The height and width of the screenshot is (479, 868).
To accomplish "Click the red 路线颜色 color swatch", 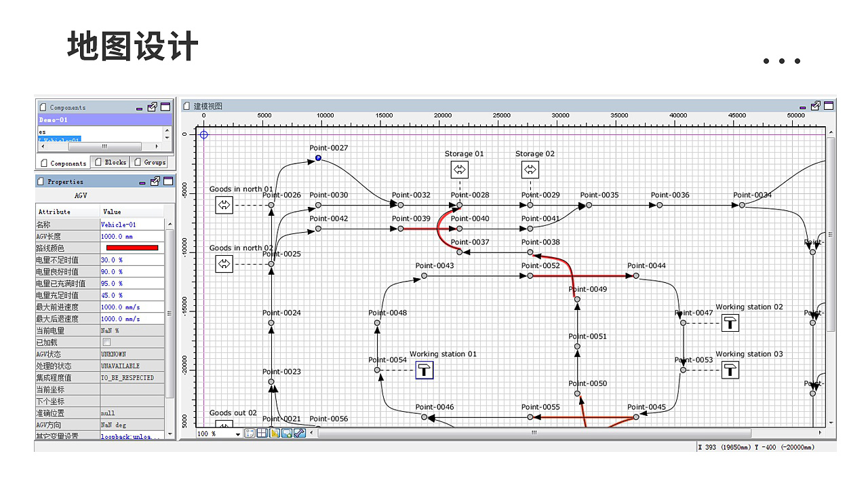I will click(x=132, y=248).
